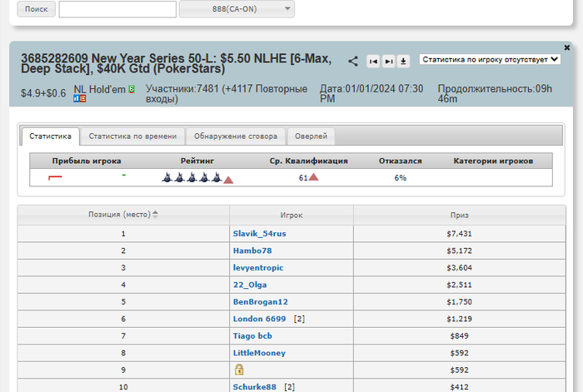
Task: Click the red profit line indicator
Action: point(55,177)
